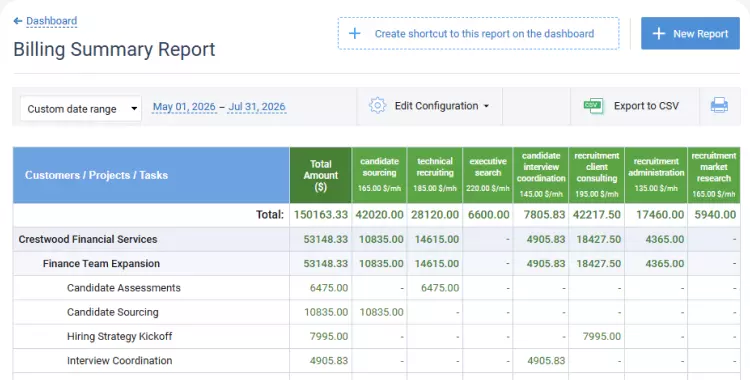Click the total value 5940.00
Viewport: 750px width, 380px height.
coord(715,214)
